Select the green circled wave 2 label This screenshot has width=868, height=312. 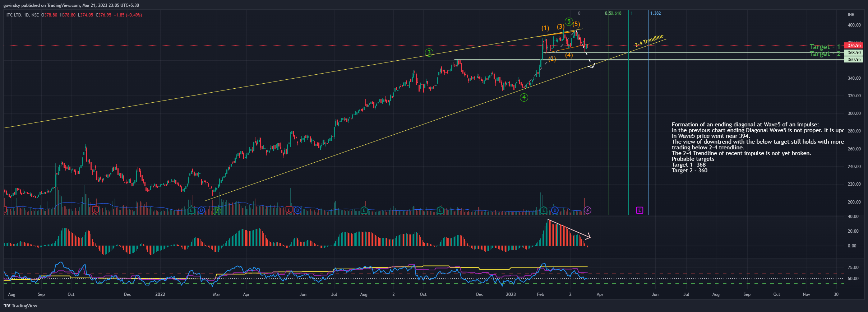click(216, 211)
